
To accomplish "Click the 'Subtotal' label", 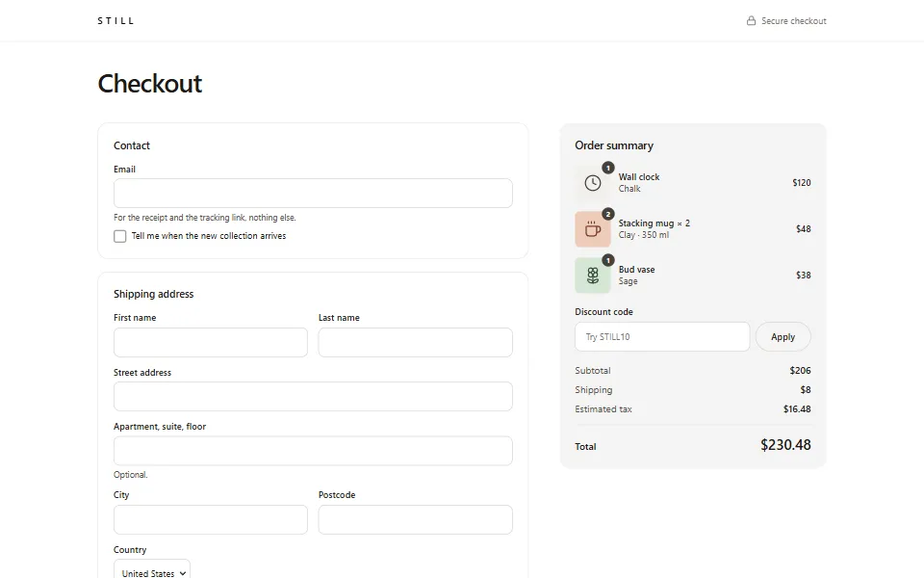I will pyautogui.click(x=593, y=370).
